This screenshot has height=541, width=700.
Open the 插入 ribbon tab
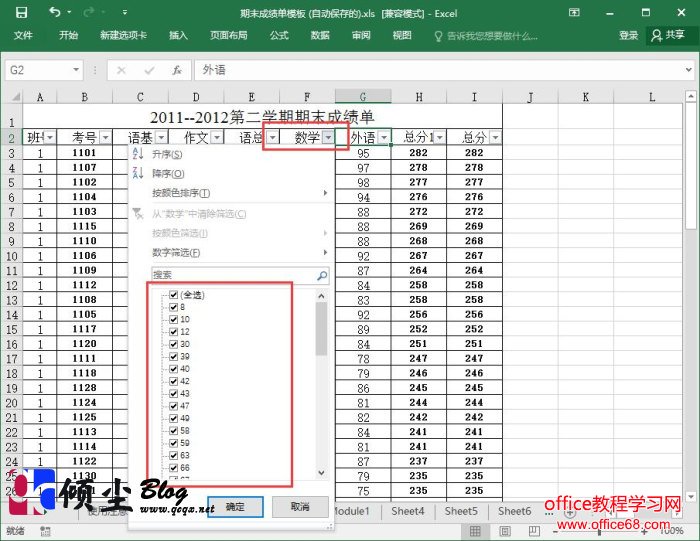178,36
